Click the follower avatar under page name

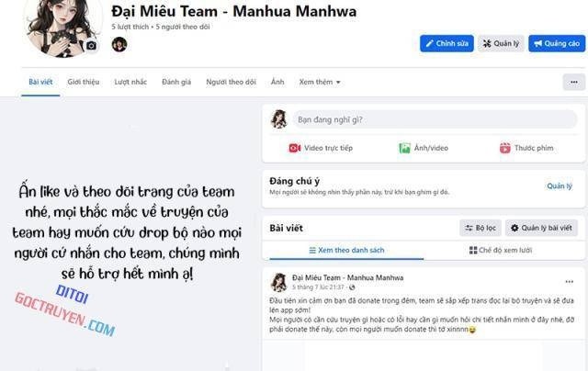(x=119, y=44)
